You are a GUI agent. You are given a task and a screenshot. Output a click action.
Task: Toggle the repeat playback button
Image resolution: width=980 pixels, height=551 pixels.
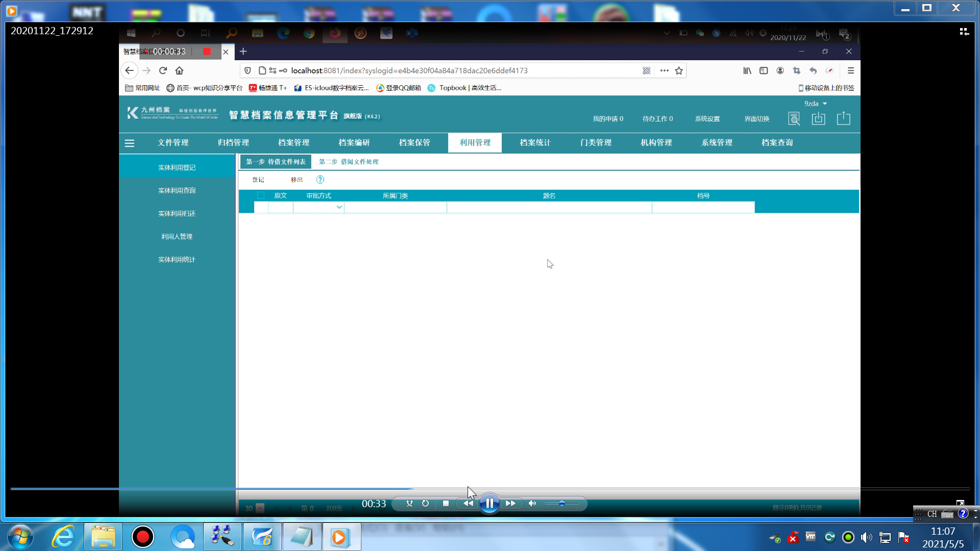425,504
